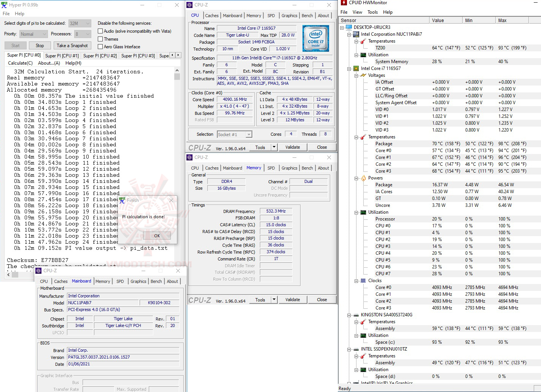The image size is (541, 392).
Task: Collapse the INTEL SSDPEKNU010TZ node
Action: click(349, 349)
